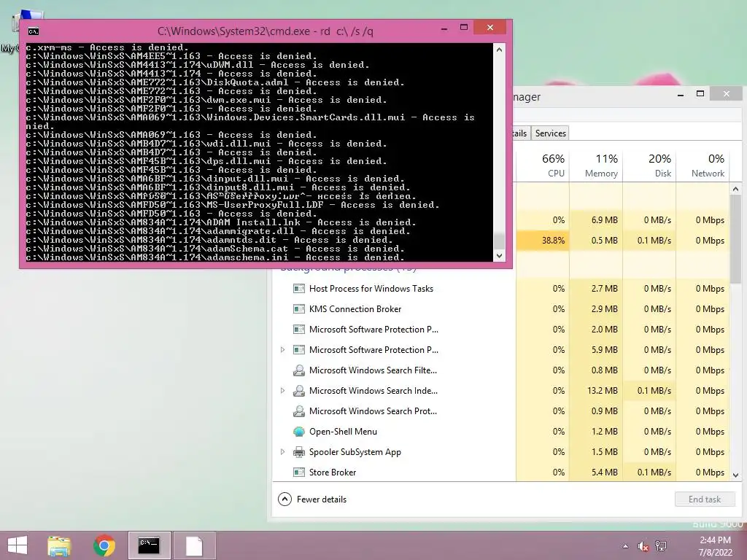Open the blank document taskbar icon
Viewport: 747px width, 560px height.
194,545
